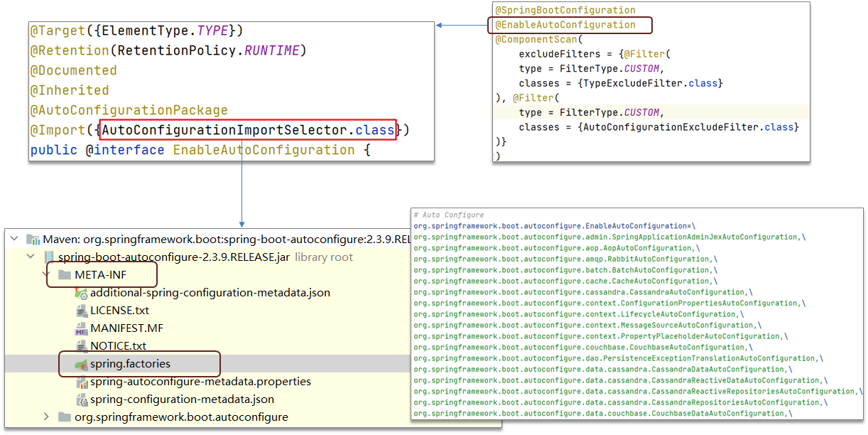Screen dimensions: 868x435
Task: Click the @Target annotation line
Action: pos(136,31)
